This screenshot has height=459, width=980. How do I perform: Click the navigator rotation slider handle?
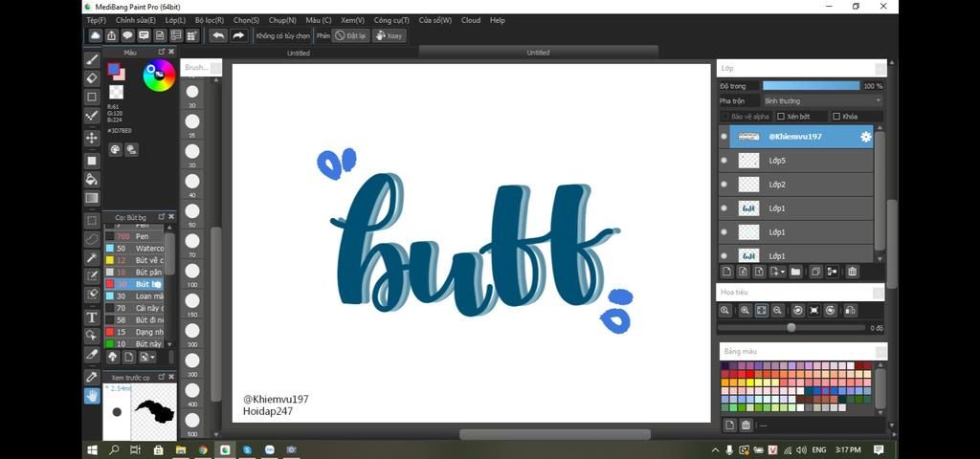(x=791, y=327)
